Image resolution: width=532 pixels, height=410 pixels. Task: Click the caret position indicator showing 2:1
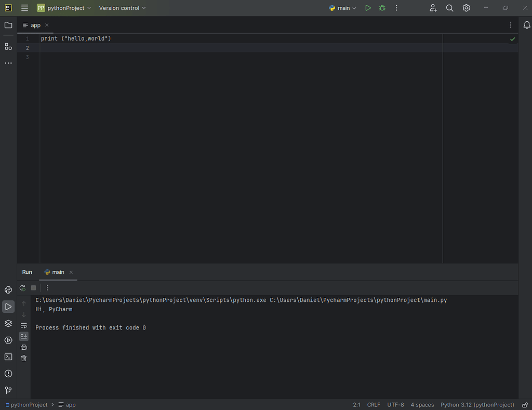tap(356, 404)
